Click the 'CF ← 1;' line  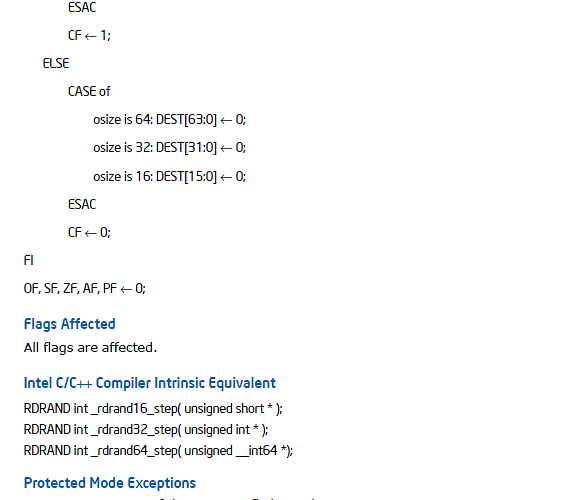pos(89,35)
